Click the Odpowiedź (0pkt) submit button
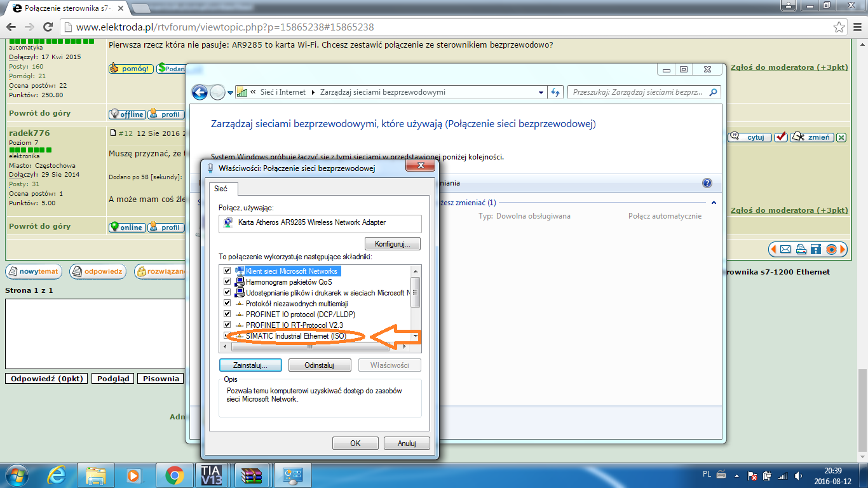The width and height of the screenshot is (868, 488). pos(47,379)
